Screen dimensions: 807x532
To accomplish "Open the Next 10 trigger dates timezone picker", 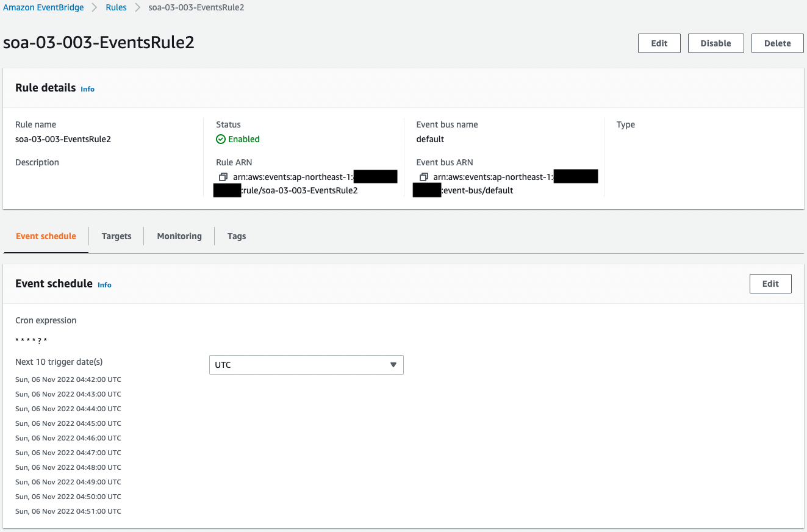I will click(305, 365).
